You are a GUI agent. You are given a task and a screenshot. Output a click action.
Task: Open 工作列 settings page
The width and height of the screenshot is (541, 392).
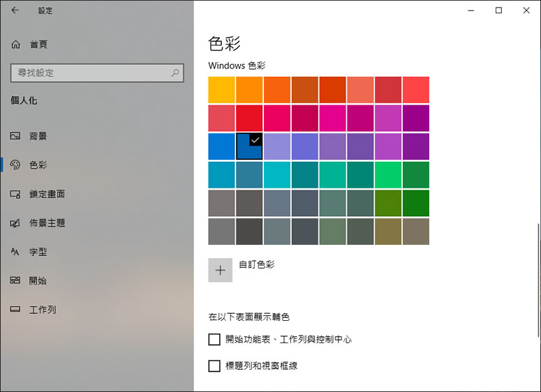tap(96, 309)
